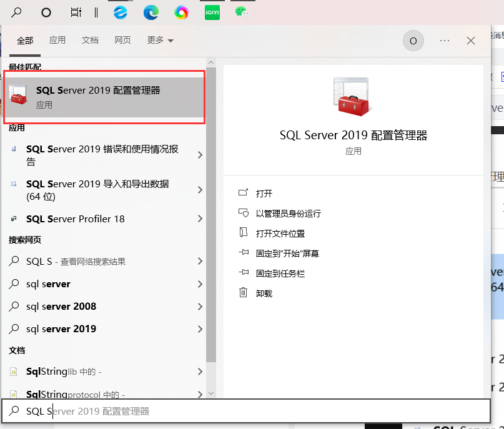504x429 pixels.
Task: Switch to the 全部 tab
Action: point(25,41)
